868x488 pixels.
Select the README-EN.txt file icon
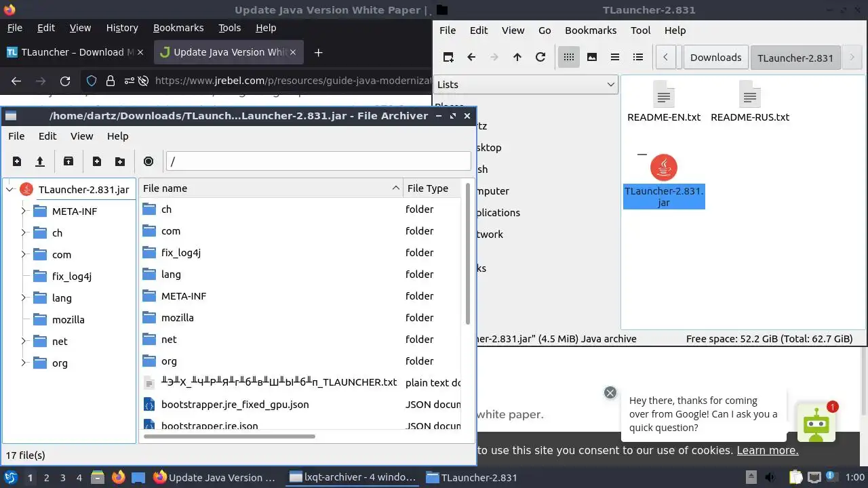664,95
